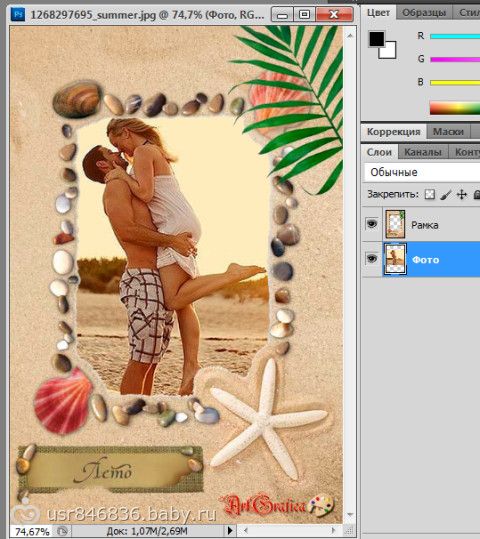Hide the Рамка layer with eye icon
Screen dimensions: 480x539
[372, 224]
